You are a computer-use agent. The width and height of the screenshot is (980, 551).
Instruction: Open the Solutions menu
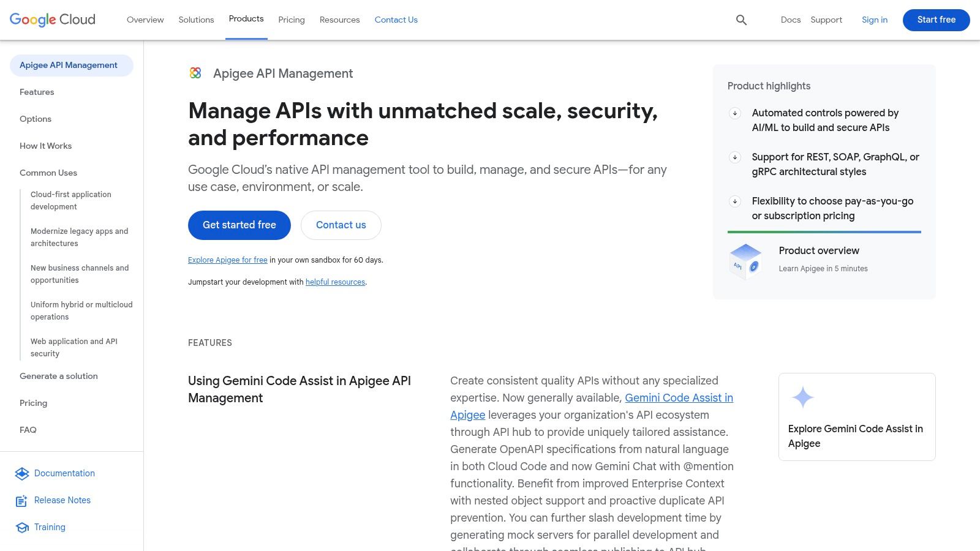click(196, 20)
